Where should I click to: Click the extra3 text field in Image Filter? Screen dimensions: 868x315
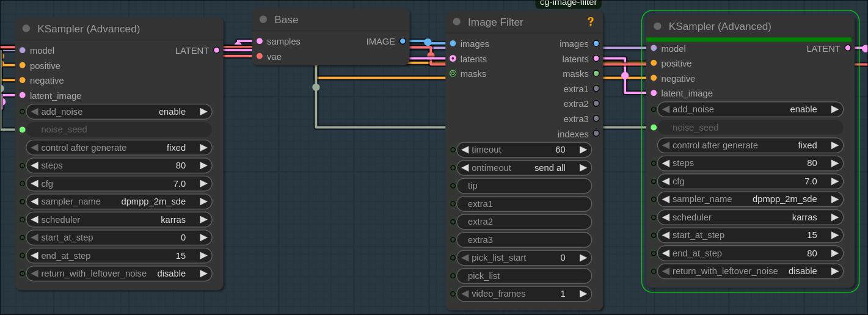[524, 240]
